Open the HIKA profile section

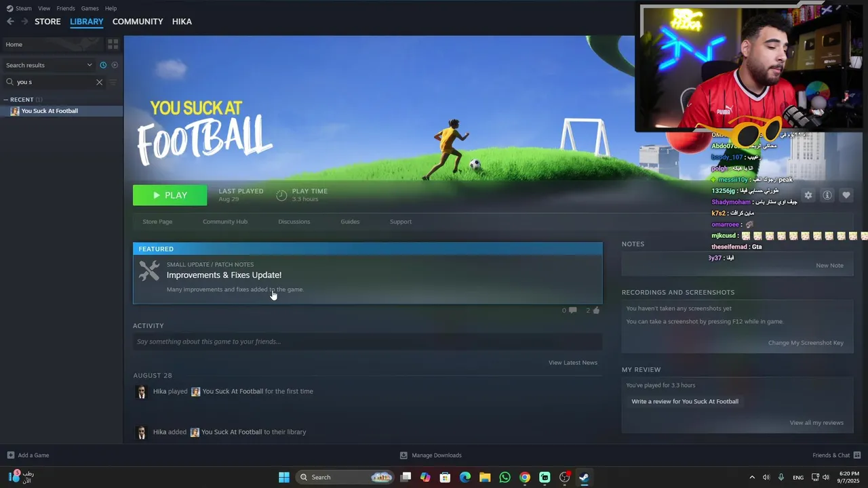click(x=182, y=22)
